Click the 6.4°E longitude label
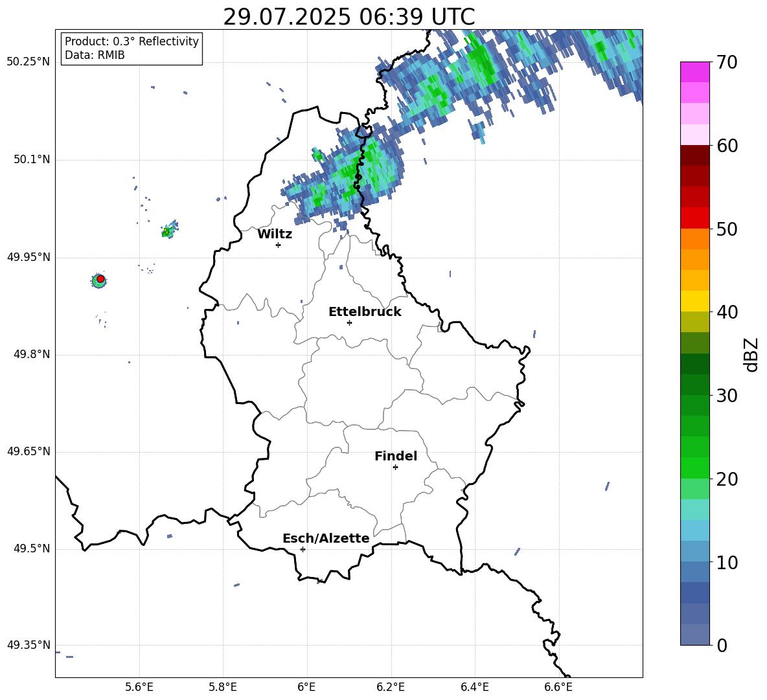Screen dimensions: 767x700 click(x=474, y=687)
